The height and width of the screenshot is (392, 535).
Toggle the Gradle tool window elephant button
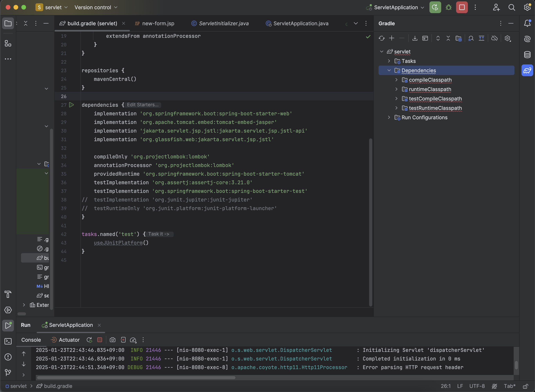[527, 70]
